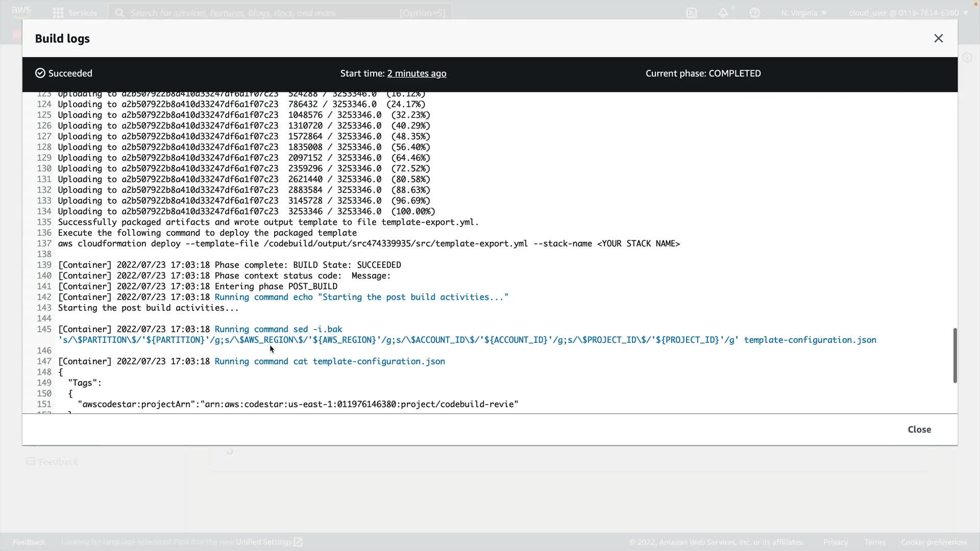Expand the N. Virginia region dropdown
Screen dimensions: 980x551
803,13
